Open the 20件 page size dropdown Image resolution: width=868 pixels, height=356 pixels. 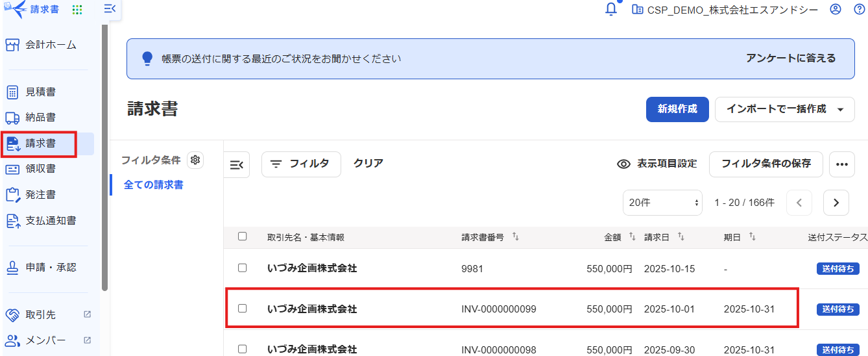tap(662, 203)
